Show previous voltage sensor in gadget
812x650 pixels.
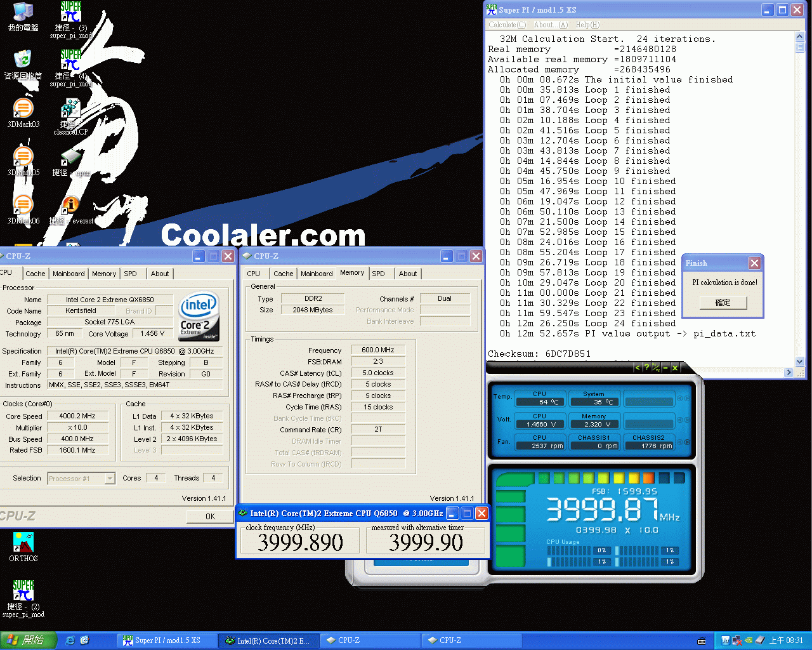pyautogui.click(x=679, y=420)
